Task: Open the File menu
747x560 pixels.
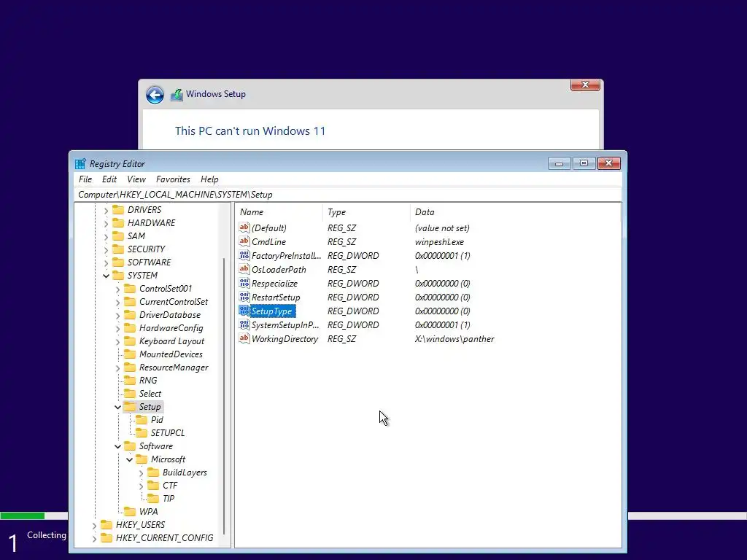Action: [85, 179]
